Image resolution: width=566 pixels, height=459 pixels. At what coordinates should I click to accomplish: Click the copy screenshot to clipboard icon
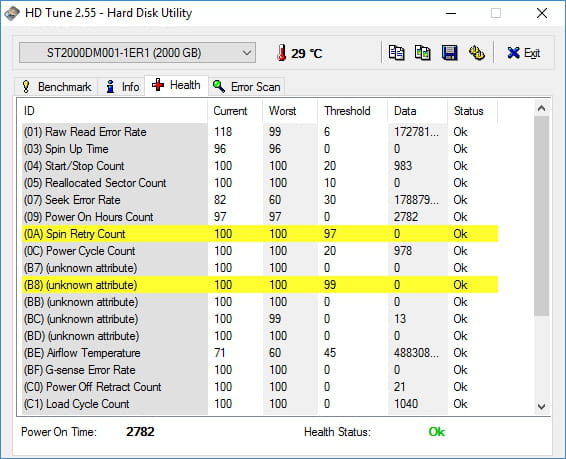tap(423, 53)
